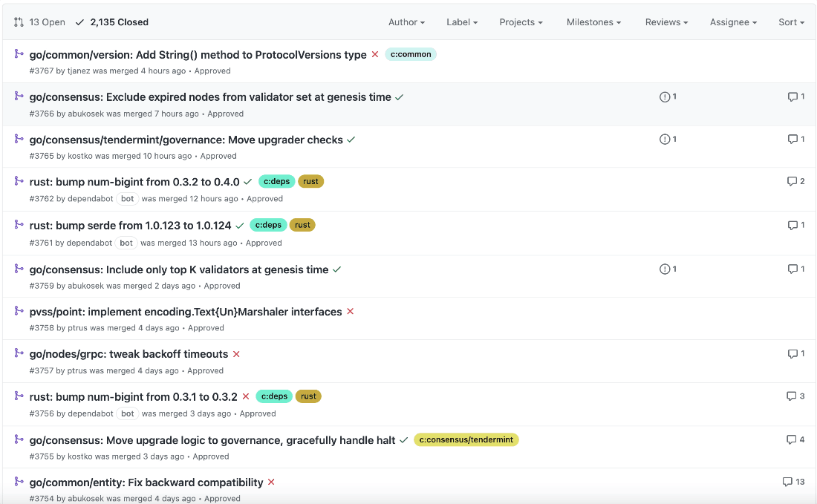Click c:deps label on serde bump PR

coord(268,225)
